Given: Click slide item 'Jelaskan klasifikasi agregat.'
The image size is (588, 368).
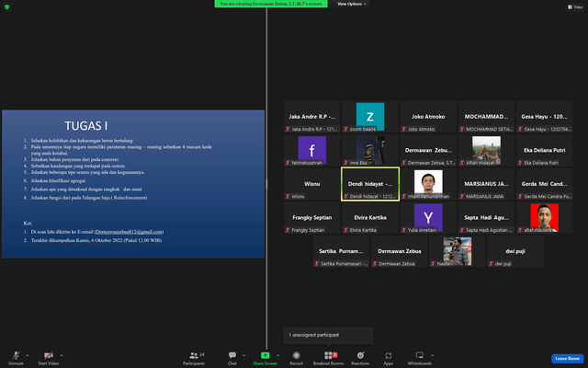Looking at the screenshot, I should (x=58, y=180).
